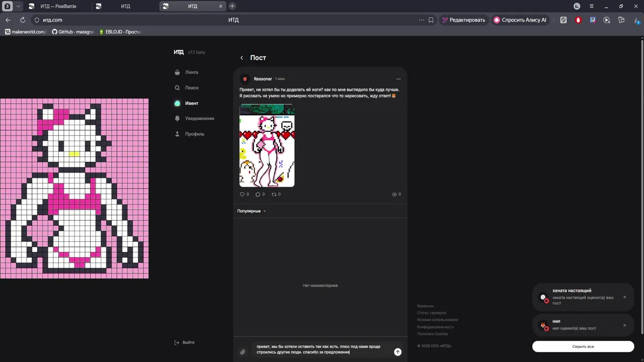Screen dimensions: 644x362
Task: Open the browser profile avatar
Action: [x=577, y=6]
